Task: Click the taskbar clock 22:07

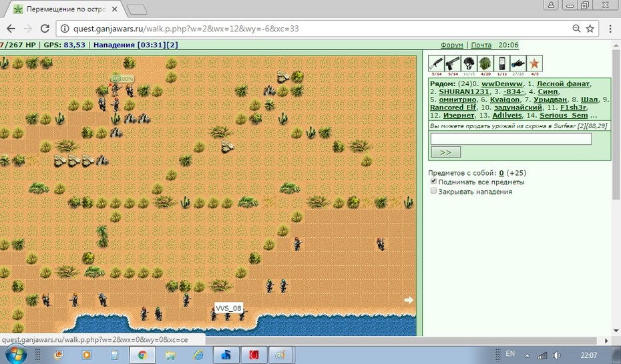Action: [589, 355]
